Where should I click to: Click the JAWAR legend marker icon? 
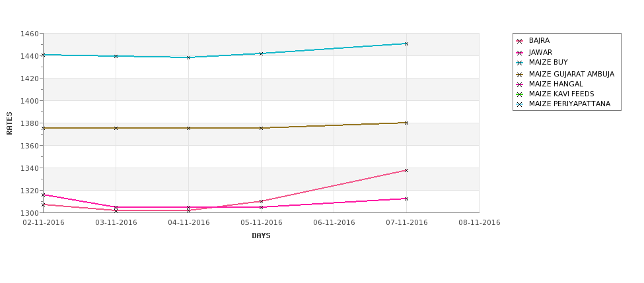tap(520, 53)
